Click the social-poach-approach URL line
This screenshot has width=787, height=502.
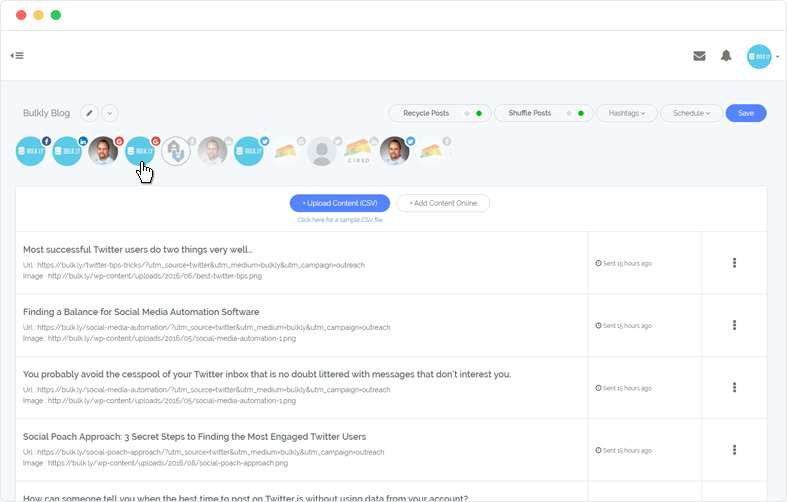click(203, 452)
